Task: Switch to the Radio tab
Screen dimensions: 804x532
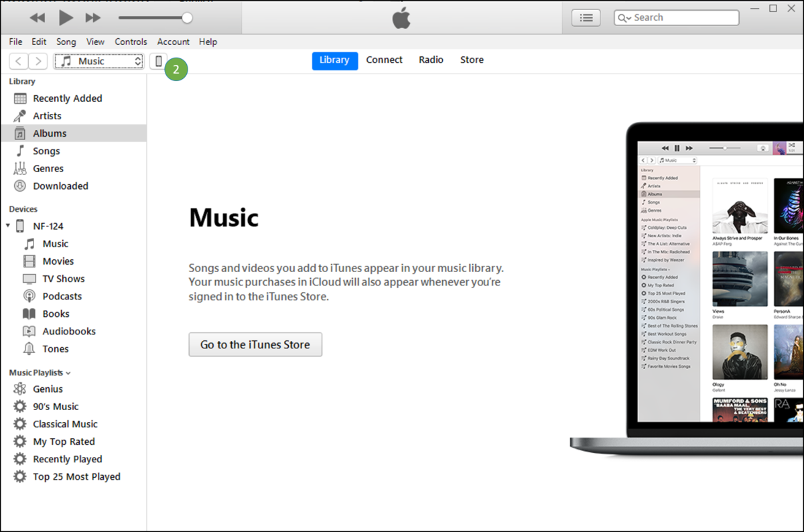Action: click(x=431, y=60)
